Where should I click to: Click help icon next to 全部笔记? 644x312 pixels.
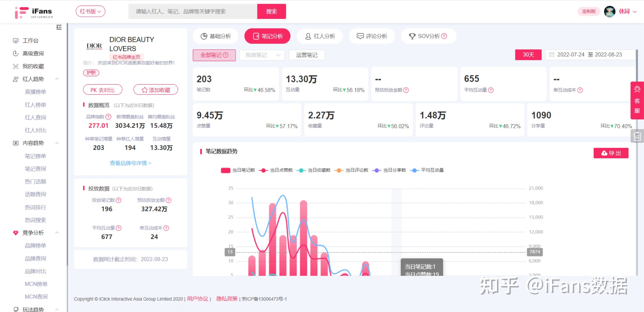tap(226, 55)
